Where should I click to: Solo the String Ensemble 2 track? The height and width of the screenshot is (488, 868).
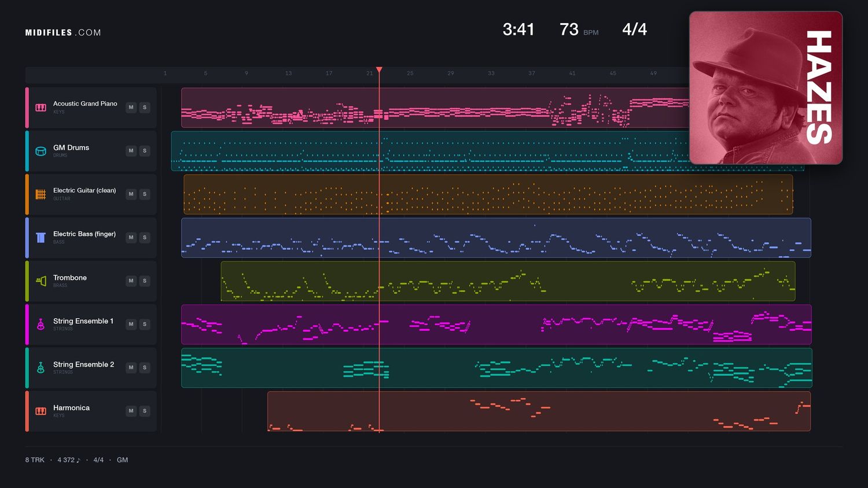[x=145, y=368]
